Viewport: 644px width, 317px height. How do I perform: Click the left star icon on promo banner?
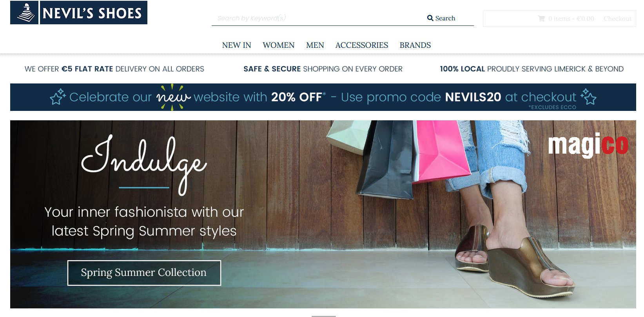pyautogui.click(x=58, y=97)
